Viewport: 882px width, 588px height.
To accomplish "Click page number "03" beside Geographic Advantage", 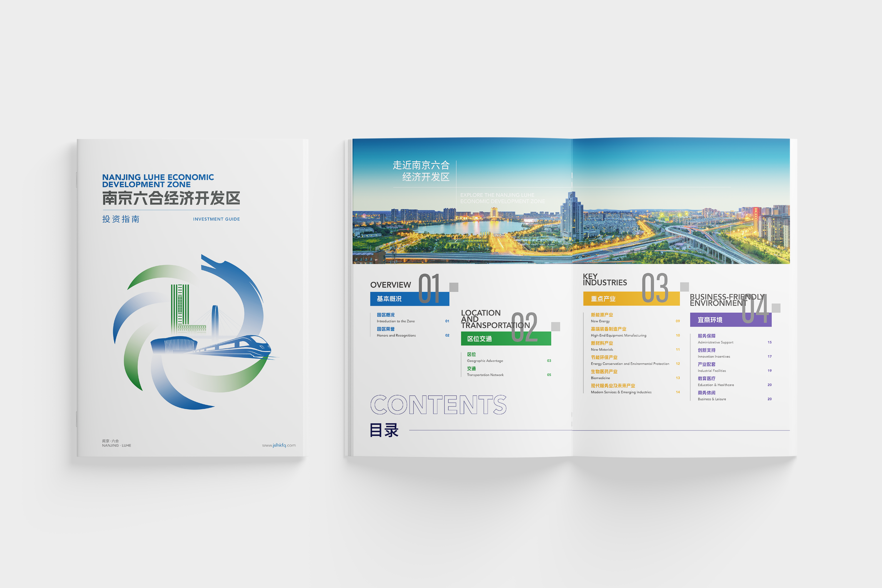I will click(549, 361).
